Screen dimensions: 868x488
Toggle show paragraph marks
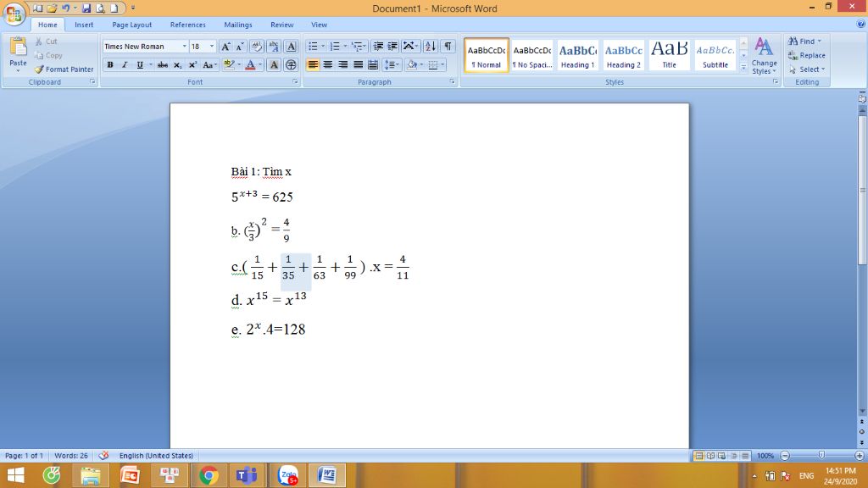pyautogui.click(x=448, y=47)
